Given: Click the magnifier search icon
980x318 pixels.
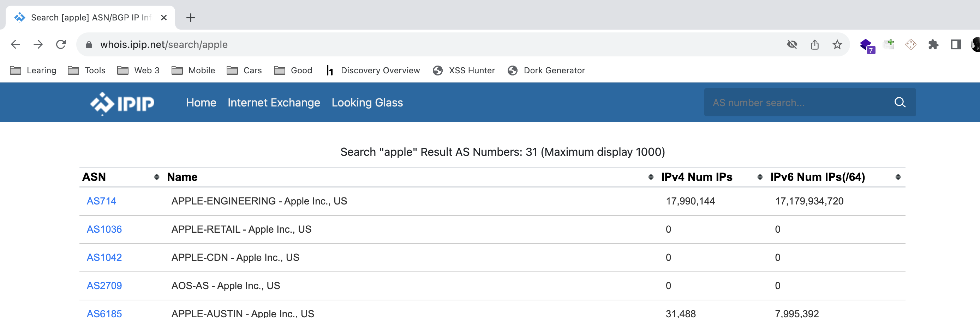Looking at the screenshot, I should point(900,102).
